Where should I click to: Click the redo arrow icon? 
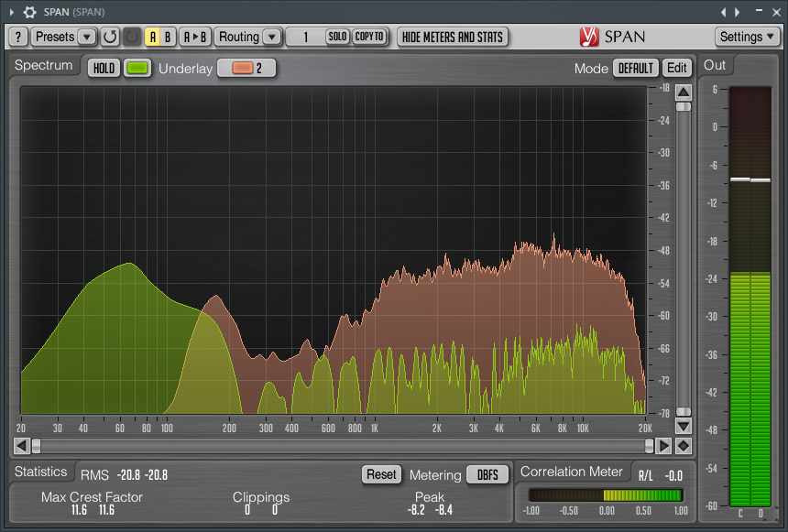click(132, 37)
